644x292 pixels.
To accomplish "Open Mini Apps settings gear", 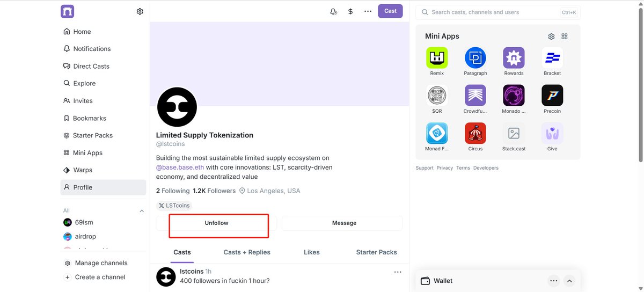I will tap(551, 36).
